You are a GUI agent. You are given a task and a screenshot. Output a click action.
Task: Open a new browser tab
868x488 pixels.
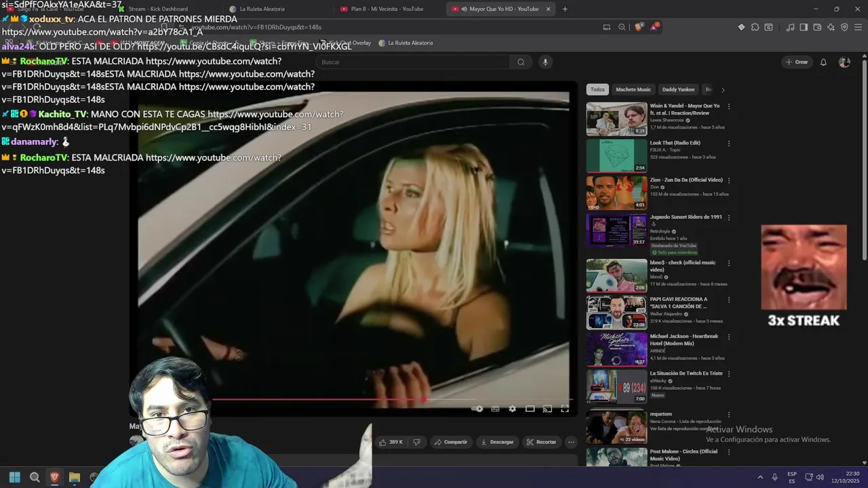point(565,9)
